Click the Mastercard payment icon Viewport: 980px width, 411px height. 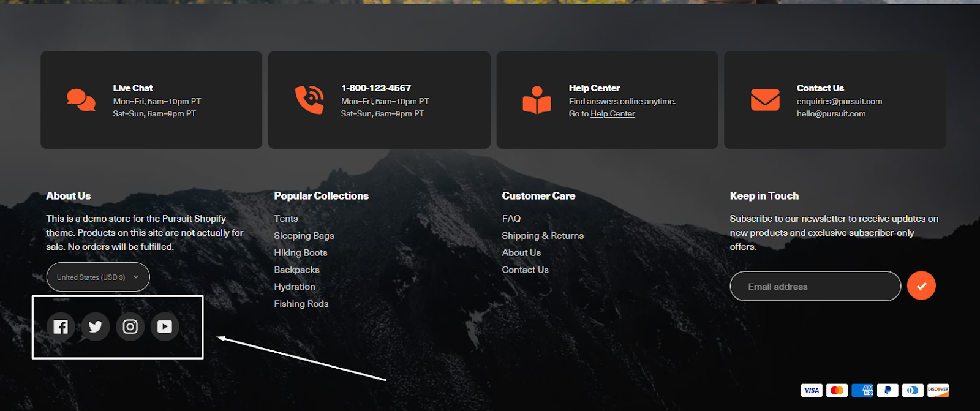point(837,390)
